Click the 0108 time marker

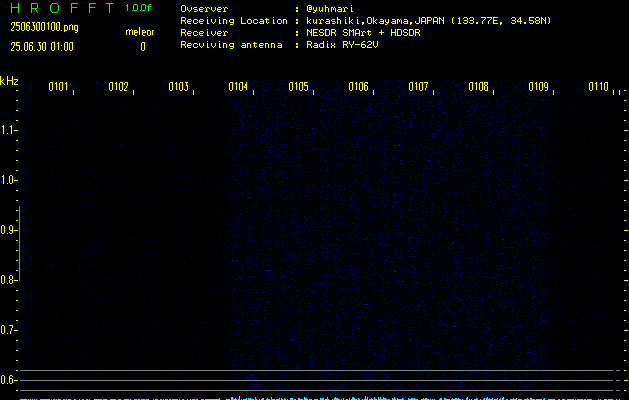(479, 87)
